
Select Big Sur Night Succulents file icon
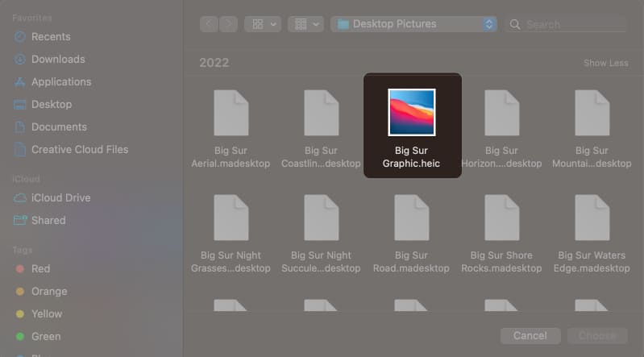pos(322,218)
